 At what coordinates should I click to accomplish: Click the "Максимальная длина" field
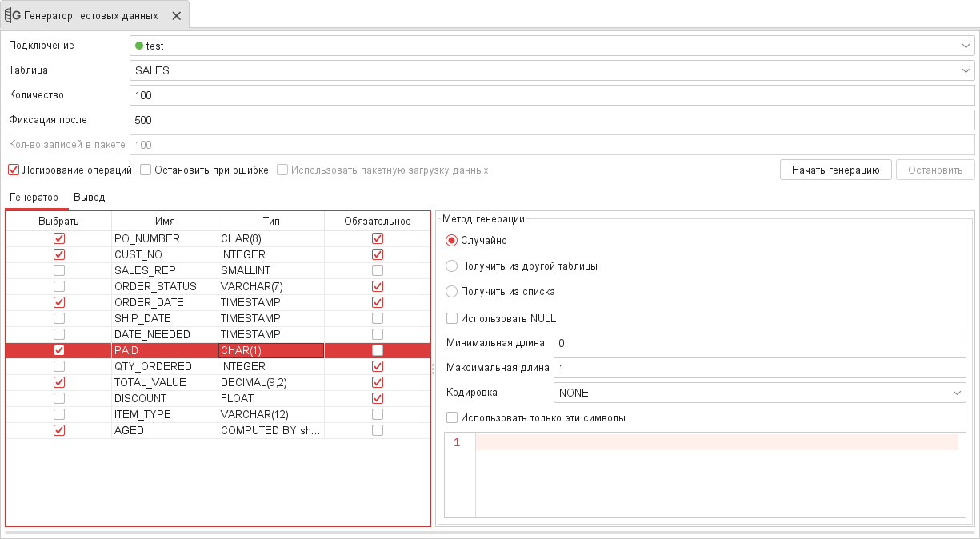point(760,367)
